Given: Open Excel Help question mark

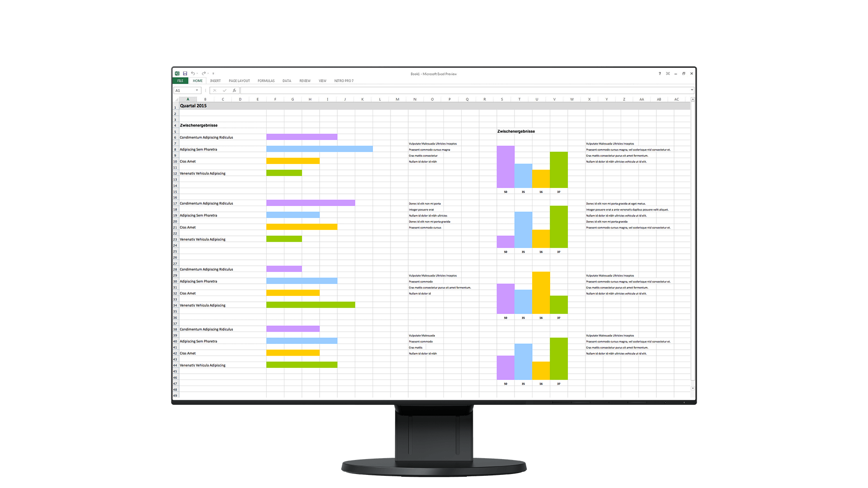Looking at the screenshot, I should (660, 74).
